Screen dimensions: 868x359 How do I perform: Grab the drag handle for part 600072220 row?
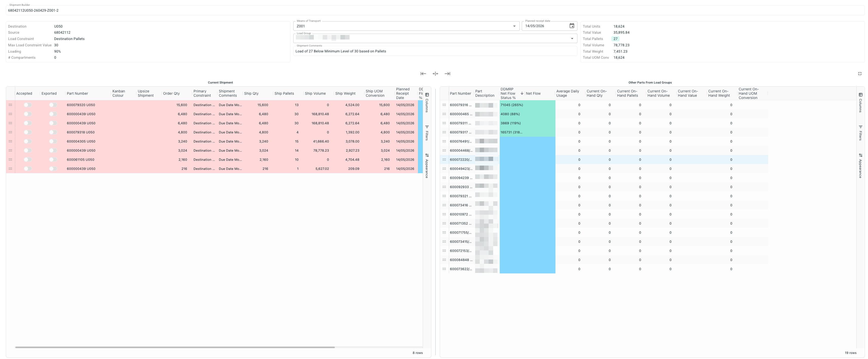444,160
